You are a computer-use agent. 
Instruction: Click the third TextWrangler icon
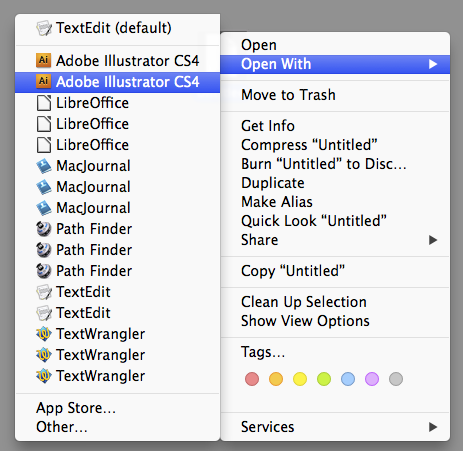[x=44, y=376]
